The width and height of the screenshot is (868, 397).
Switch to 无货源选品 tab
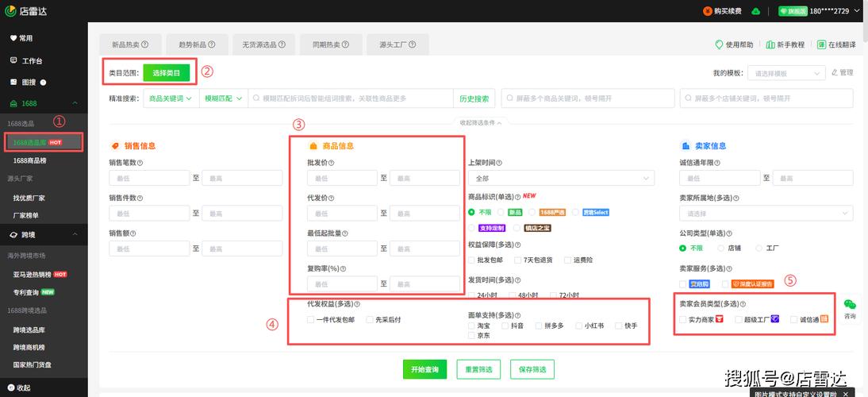click(264, 44)
